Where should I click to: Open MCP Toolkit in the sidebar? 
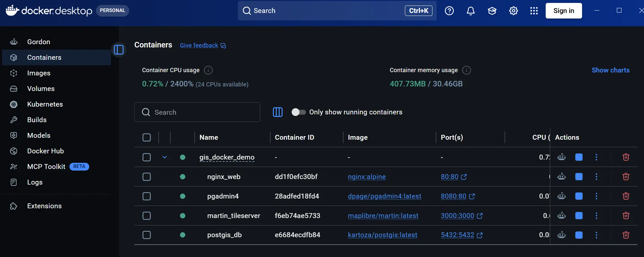pyautogui.click(x=56, y=167)
